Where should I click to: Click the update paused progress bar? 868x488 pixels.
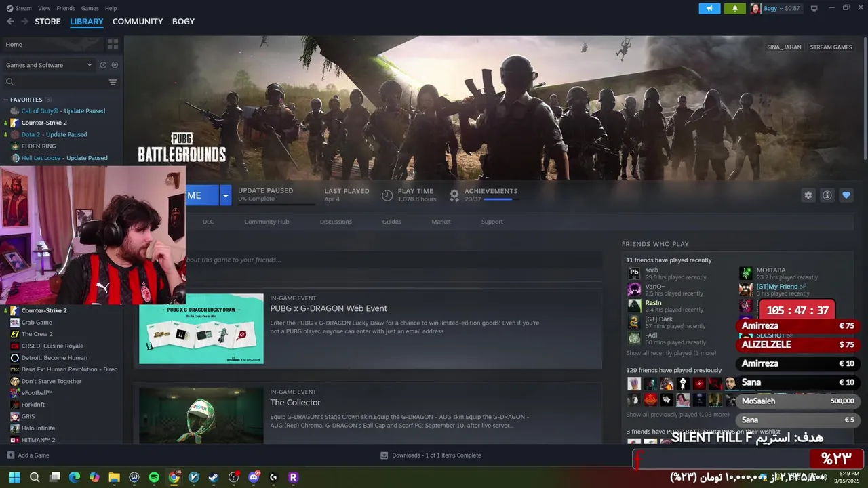tap(276, 203)
